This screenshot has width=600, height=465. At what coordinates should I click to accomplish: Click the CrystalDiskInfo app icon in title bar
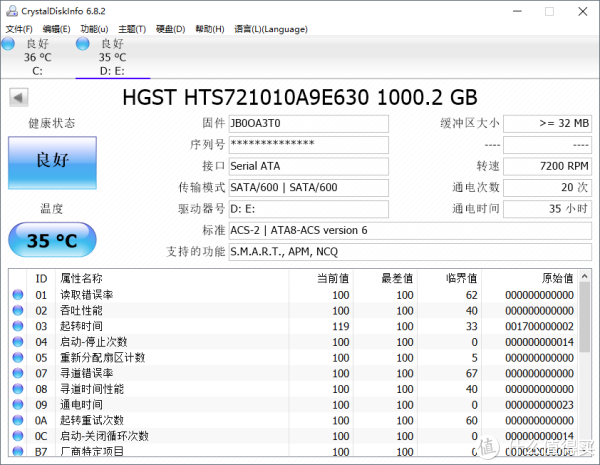pos(12,11)
